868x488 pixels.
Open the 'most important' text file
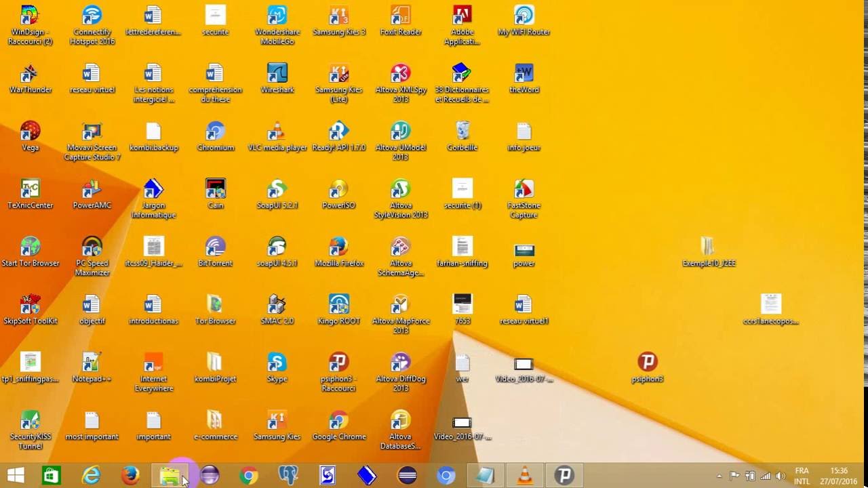coord(92,425)
